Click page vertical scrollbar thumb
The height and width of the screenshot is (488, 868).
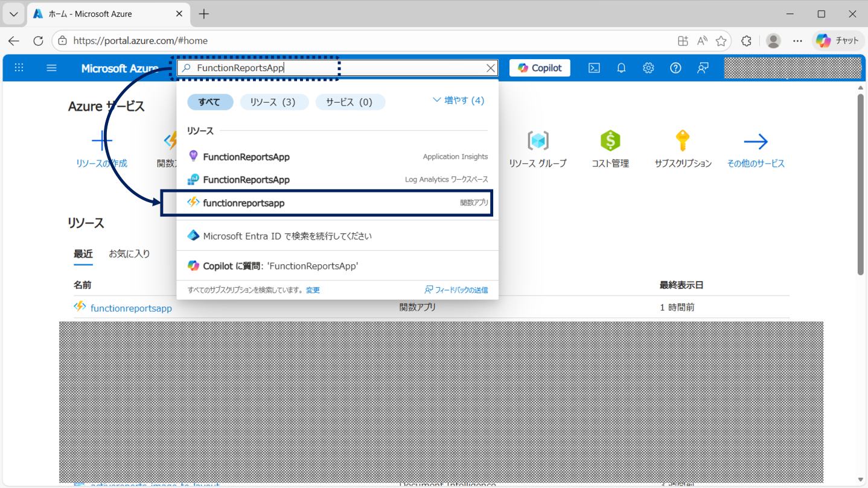click(x=861, y=185)
